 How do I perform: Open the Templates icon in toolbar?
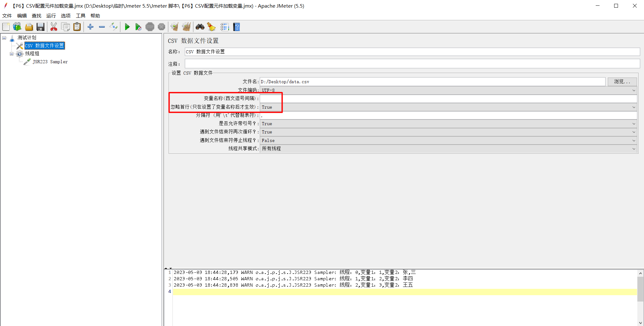17,27
